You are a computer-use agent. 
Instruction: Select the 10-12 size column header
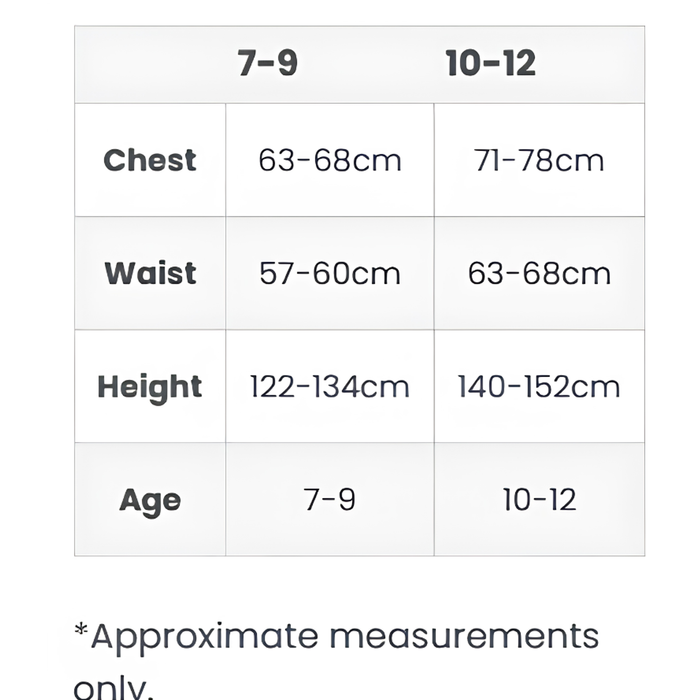[491, 63]
